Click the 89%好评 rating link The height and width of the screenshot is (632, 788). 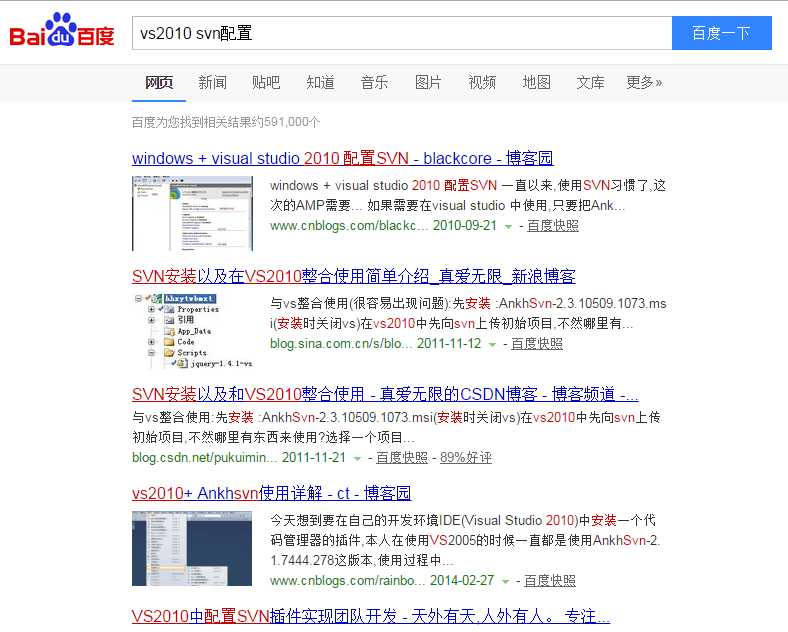pos(466,458)
